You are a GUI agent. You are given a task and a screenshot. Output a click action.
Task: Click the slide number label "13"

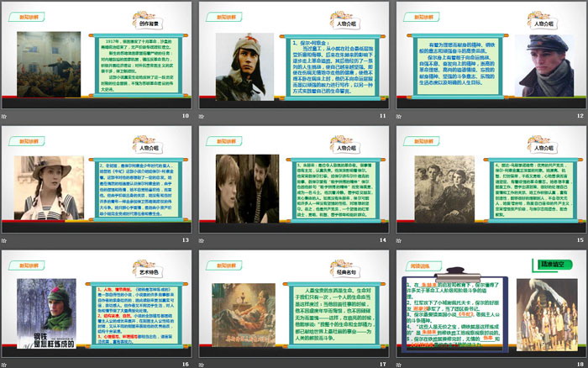pos(186,240)
